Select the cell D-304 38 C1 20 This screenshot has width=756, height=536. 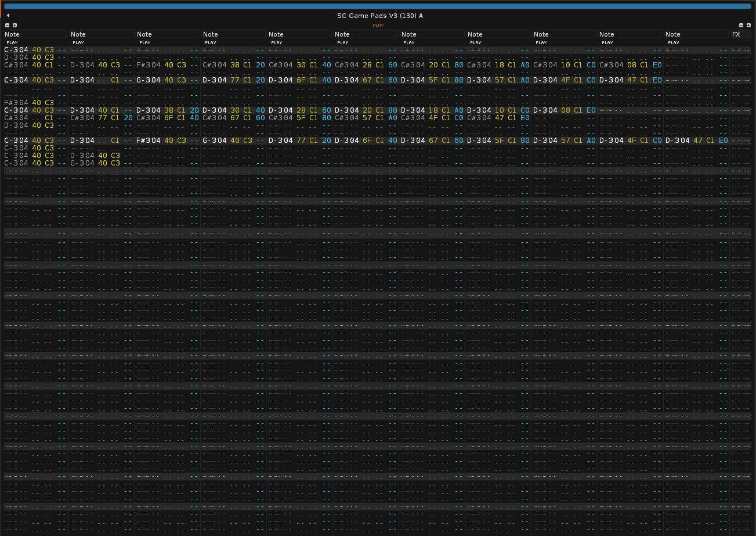coord(168,110)
